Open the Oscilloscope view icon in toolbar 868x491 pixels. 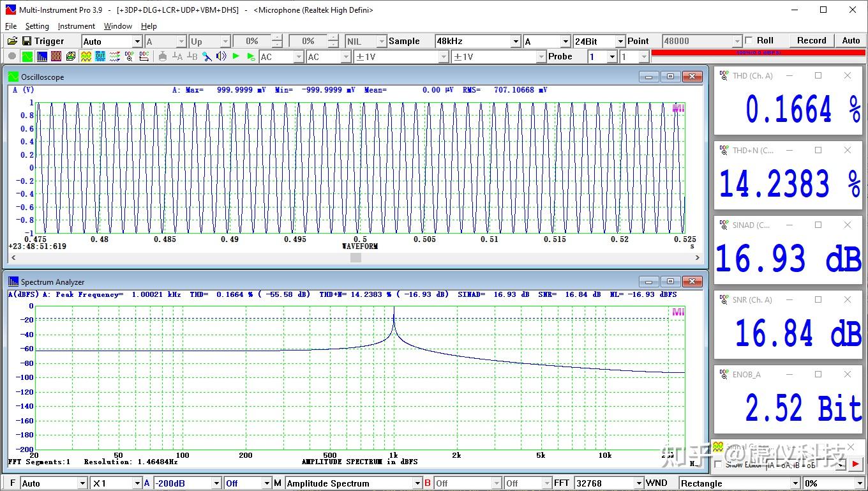pyautogui.click(x=27, y=56)
